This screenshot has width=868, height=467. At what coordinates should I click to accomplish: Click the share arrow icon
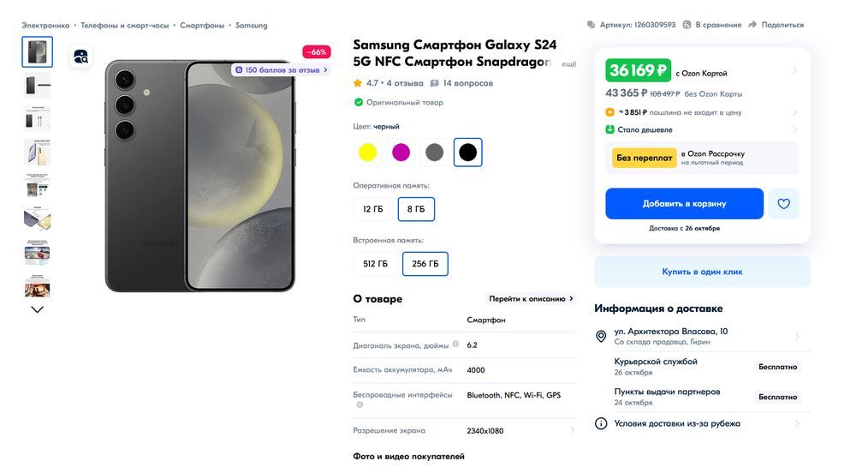coord(752,25)
